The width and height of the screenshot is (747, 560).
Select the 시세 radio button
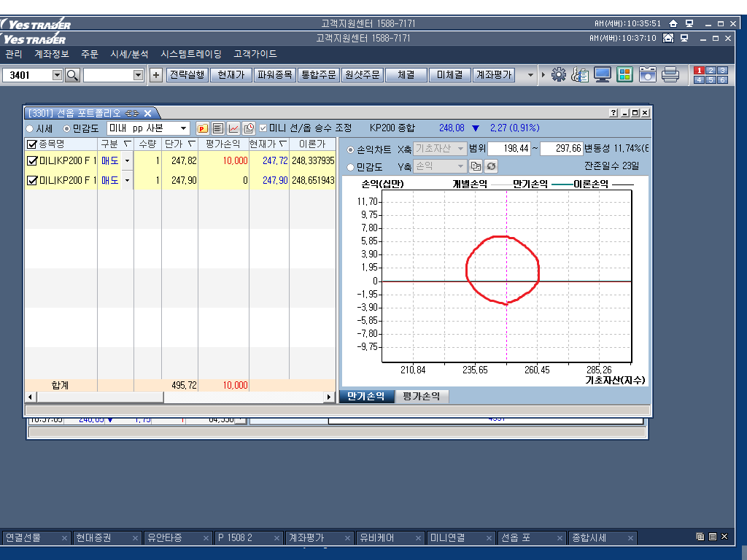tap(30, 128)
